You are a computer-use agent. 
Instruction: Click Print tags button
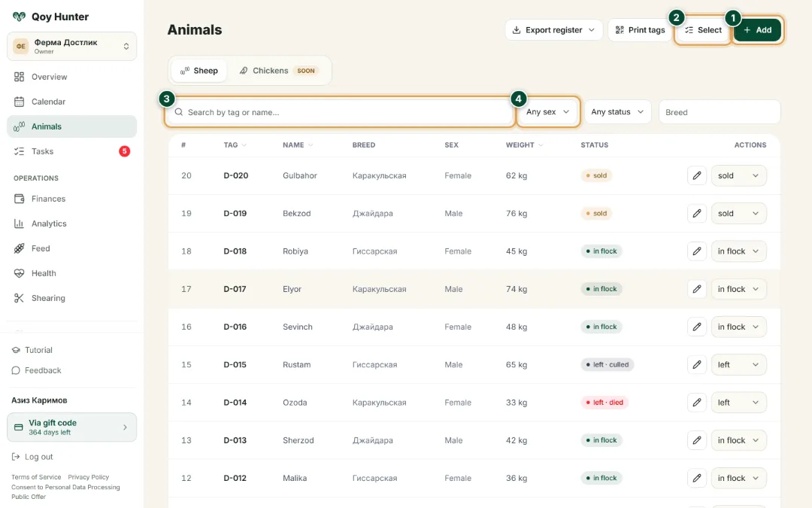click(x=640, y=30)
